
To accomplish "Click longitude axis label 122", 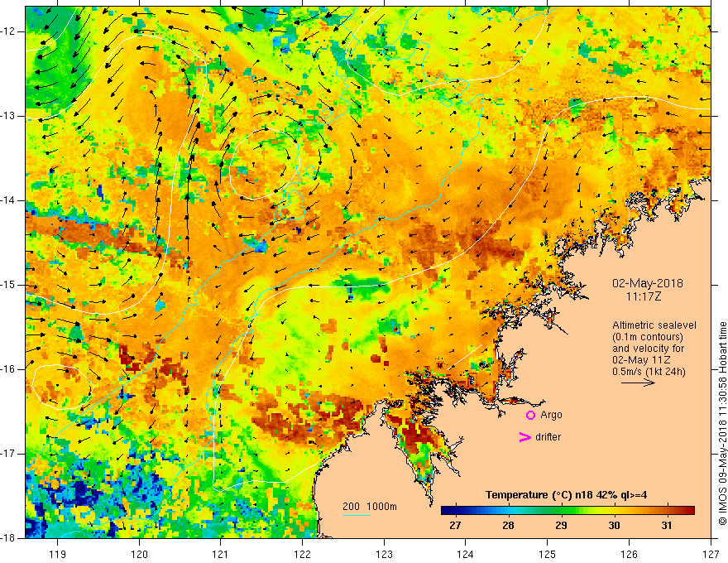I will pos(302,554).
